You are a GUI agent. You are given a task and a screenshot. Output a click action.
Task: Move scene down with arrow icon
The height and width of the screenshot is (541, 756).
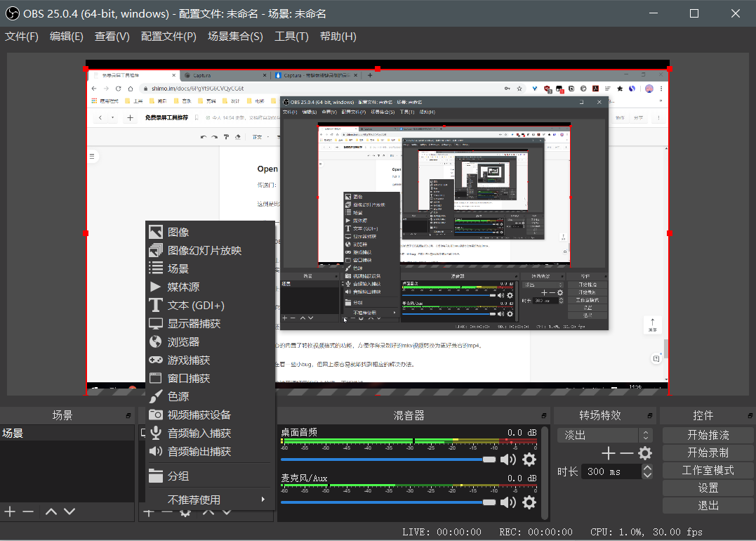pos(69,511)
